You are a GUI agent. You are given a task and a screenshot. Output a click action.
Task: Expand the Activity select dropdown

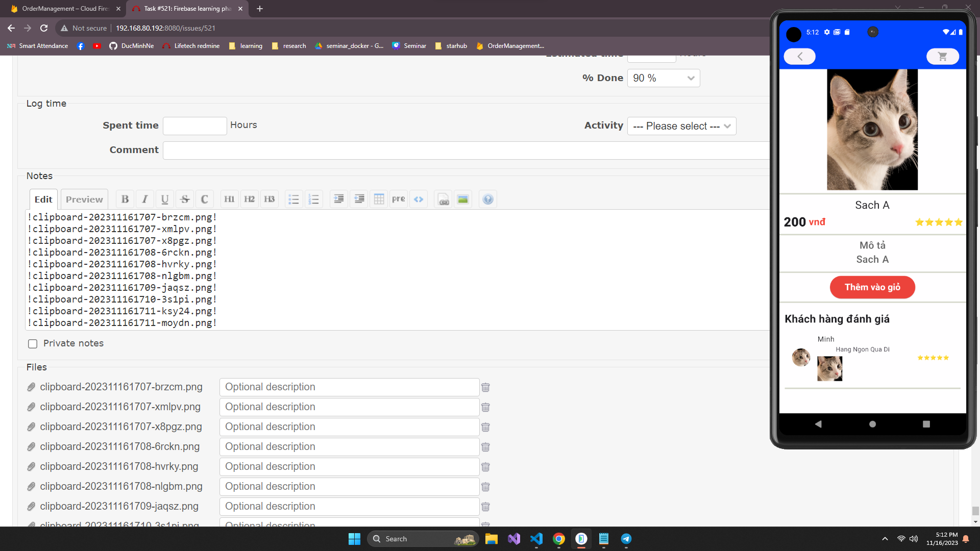(x=681, y=126)
